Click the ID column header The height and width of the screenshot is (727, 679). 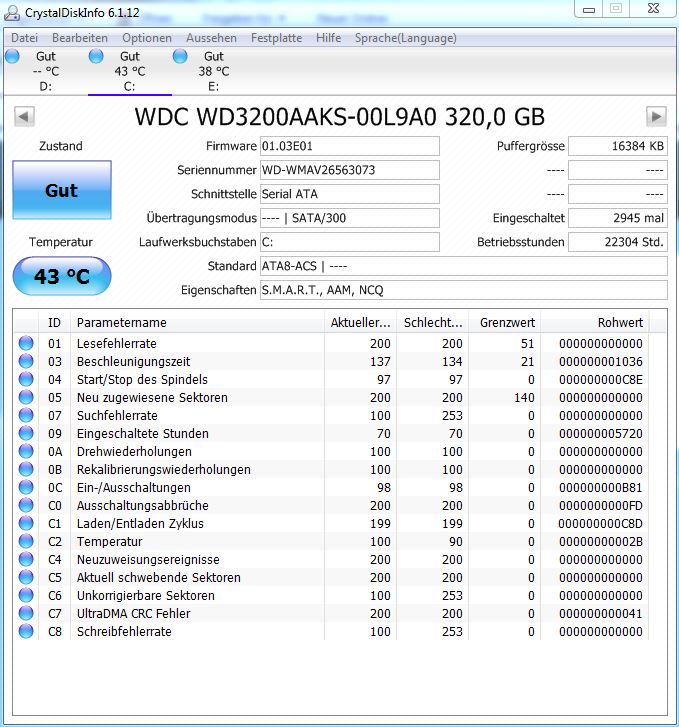pyautogui.click(x=54, y=322)
